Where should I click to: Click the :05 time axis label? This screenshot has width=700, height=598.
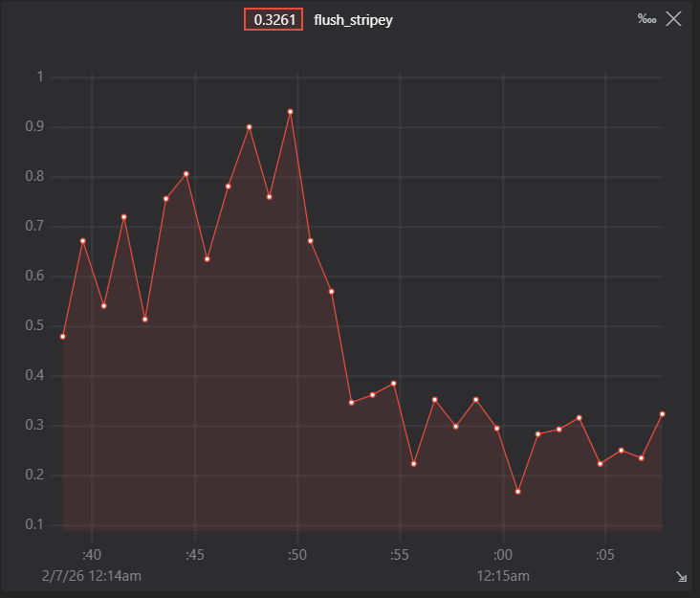(605, 555)
